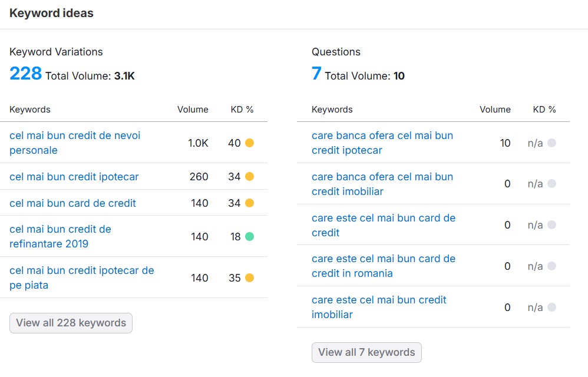
Task: Click the Volume column header in Questions
Action: point(495,110)
